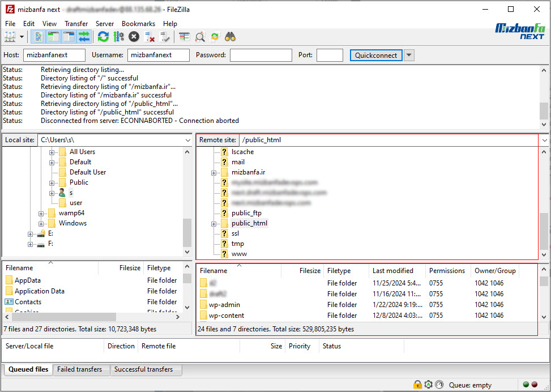Toggle the message log display
The height and width of the screenshot is (392, 551).
click(39, 37)
